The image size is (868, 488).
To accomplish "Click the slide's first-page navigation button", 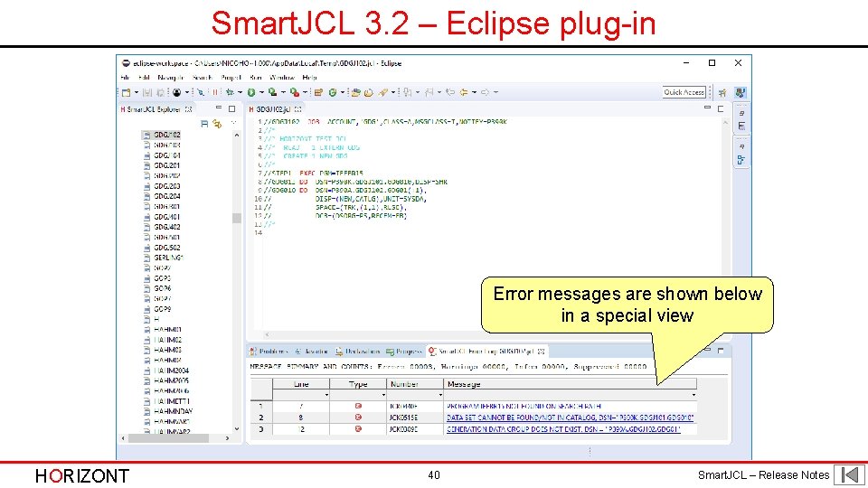I will (850, 474).
